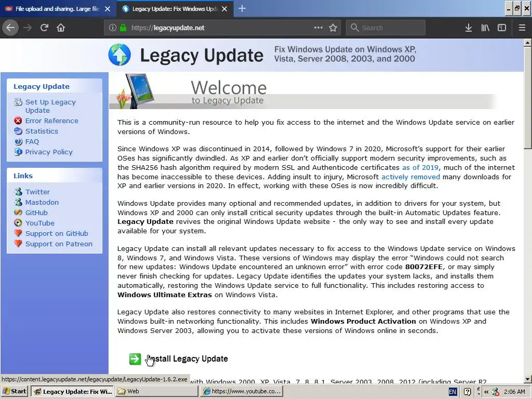Click the page scrollbar down arrow
532x399 pixels.
(x=527, y=379)
